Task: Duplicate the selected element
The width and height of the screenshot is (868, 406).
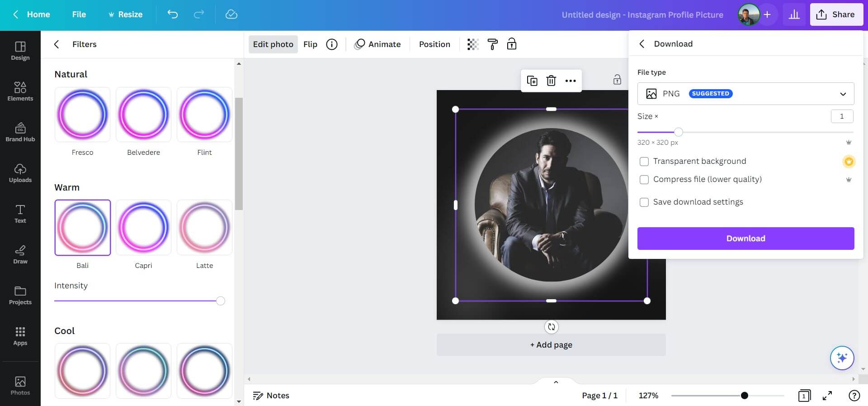Action: pyautogui.click(x=532, y=81)
